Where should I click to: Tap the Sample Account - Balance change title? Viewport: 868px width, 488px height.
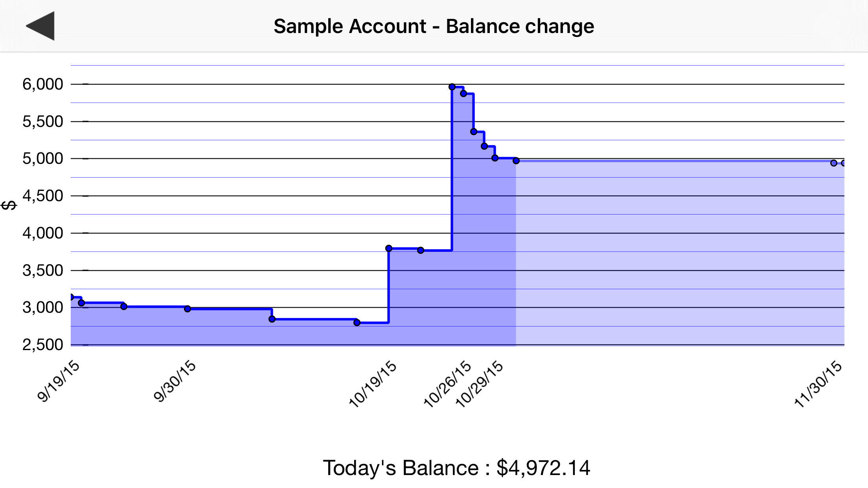pyautogui.click(x=434, y=26)
